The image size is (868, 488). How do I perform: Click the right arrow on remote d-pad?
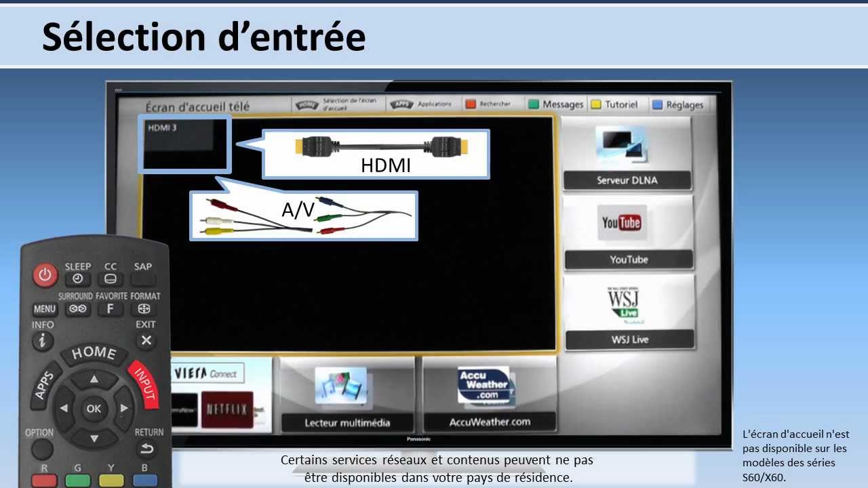[x=124, y=409]
